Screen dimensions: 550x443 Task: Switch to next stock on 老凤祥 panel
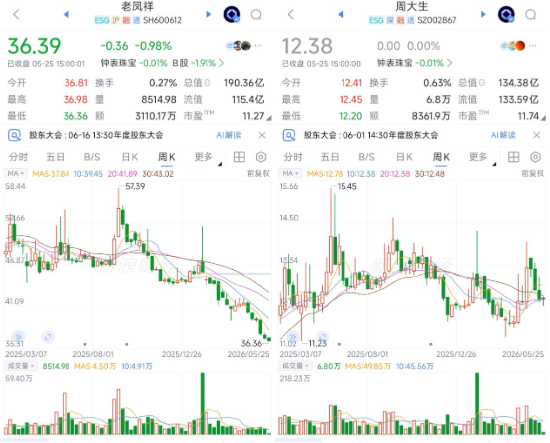click(209, 14)
